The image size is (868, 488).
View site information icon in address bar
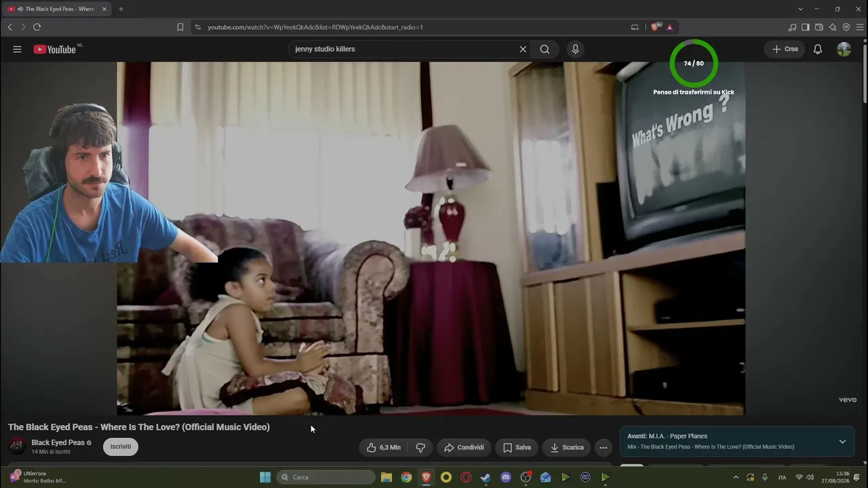click(x=197, y=27)
